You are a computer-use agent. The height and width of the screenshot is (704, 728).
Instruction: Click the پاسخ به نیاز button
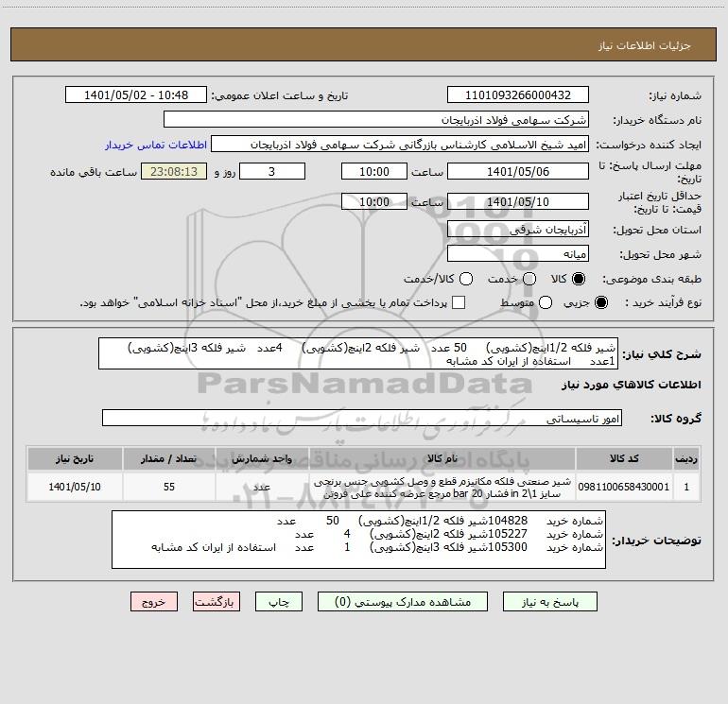549,602
